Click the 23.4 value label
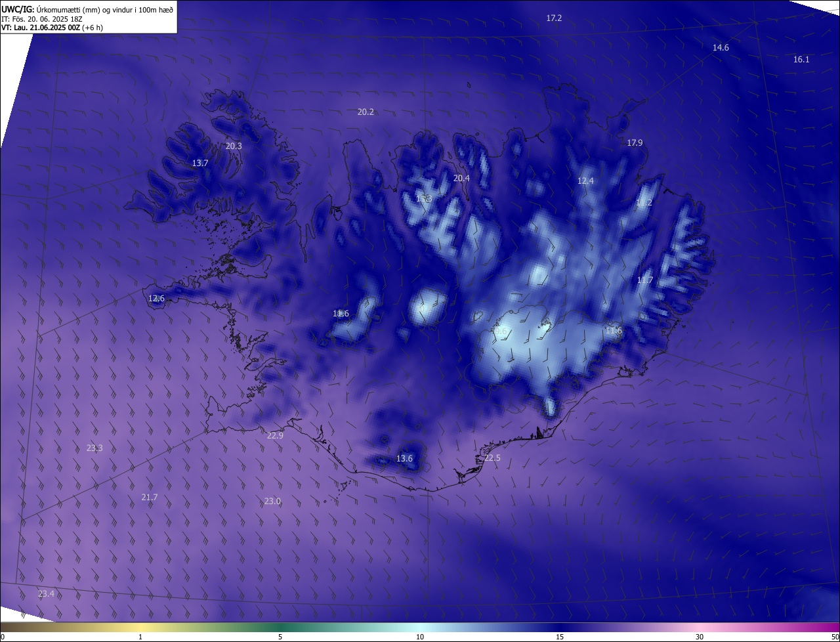Image resolution: width=840 pixels, height=642 pixels. click(x=46, y=593)
